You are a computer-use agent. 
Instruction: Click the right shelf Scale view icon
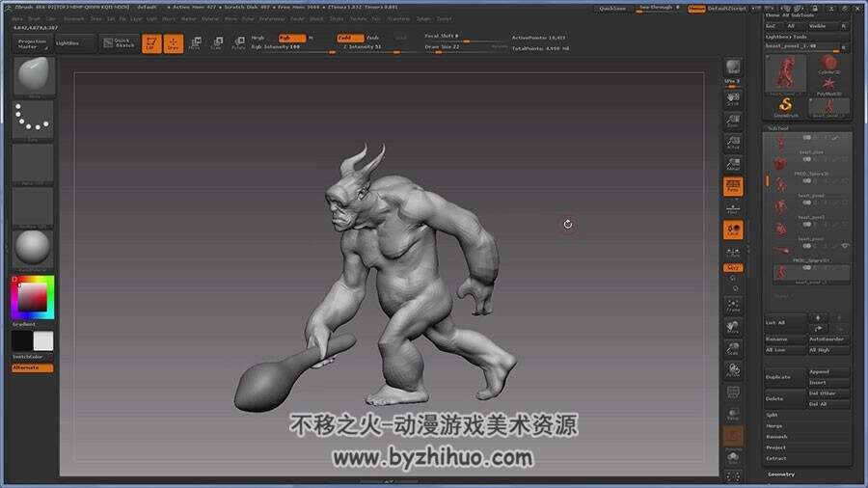pyautogui.click(x=733, y=348)
